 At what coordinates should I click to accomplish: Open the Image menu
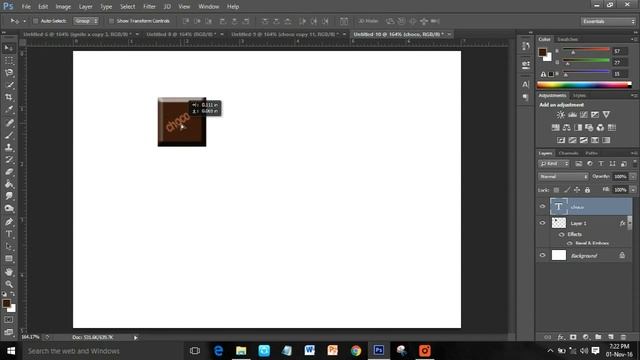(x=63, y=7)
